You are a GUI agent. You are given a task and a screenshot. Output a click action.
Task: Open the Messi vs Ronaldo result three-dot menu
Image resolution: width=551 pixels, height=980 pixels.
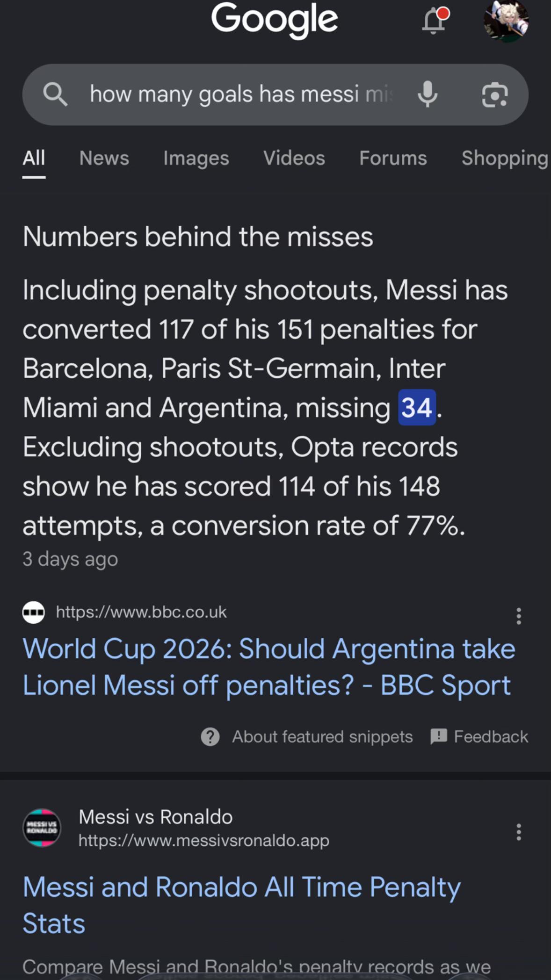tap(518, 832)
